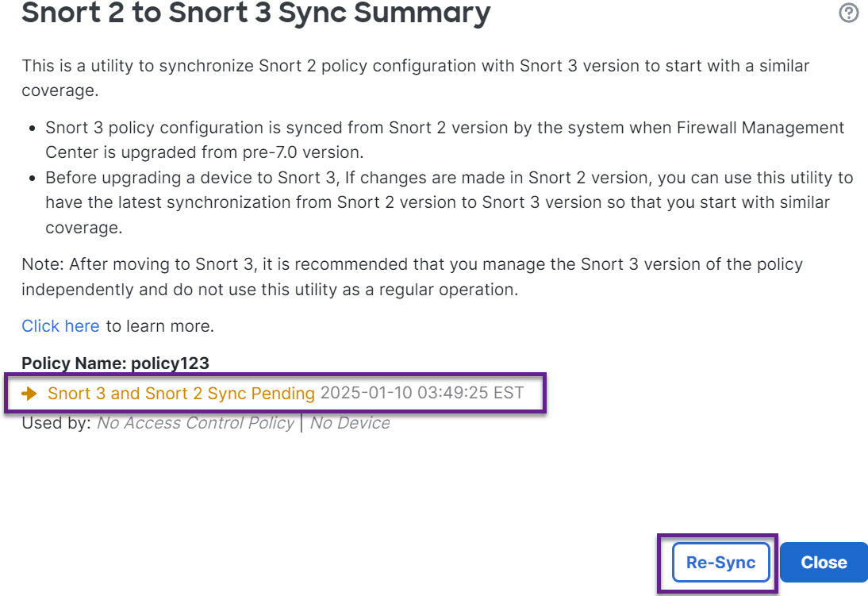Click 'Snort 3 and Snort 2 Sync Pending' status
This screenshot has width=868, height=596.
181,393
